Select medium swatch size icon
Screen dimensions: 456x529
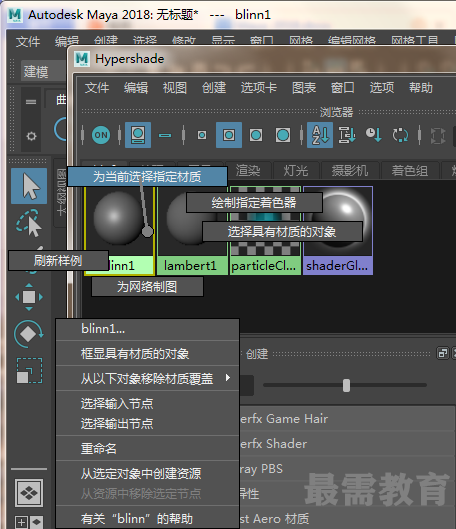click(x=229, y=135)
